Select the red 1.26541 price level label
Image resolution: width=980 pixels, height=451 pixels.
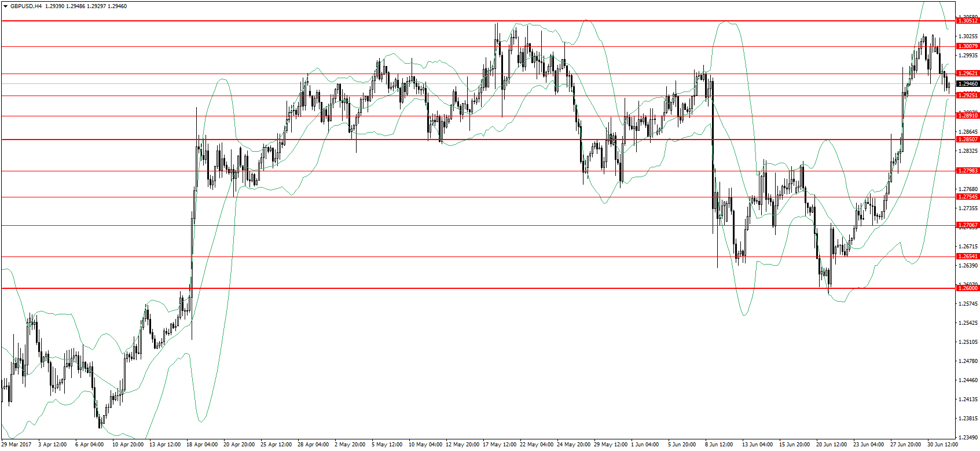pyautogui.click(x=968, y=256)
